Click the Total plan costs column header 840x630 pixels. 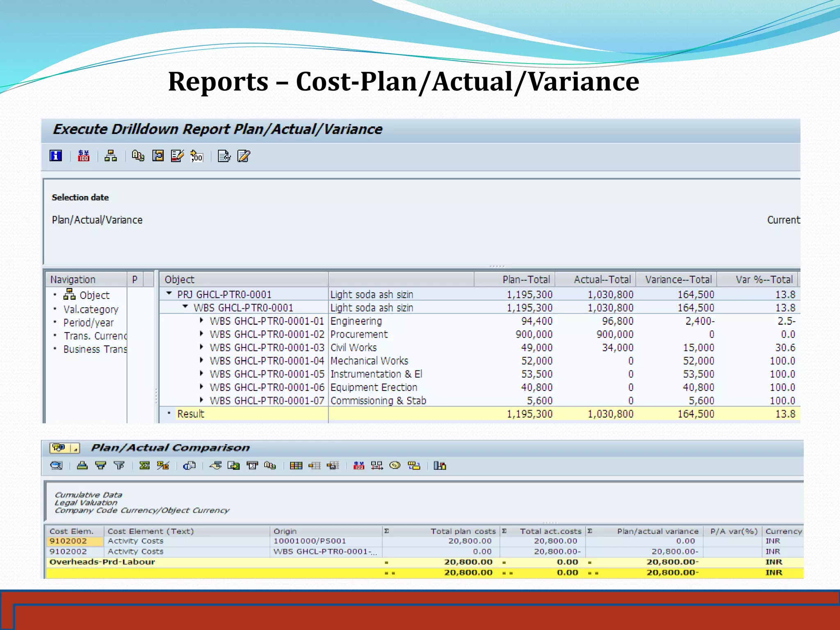pos(441,531)
